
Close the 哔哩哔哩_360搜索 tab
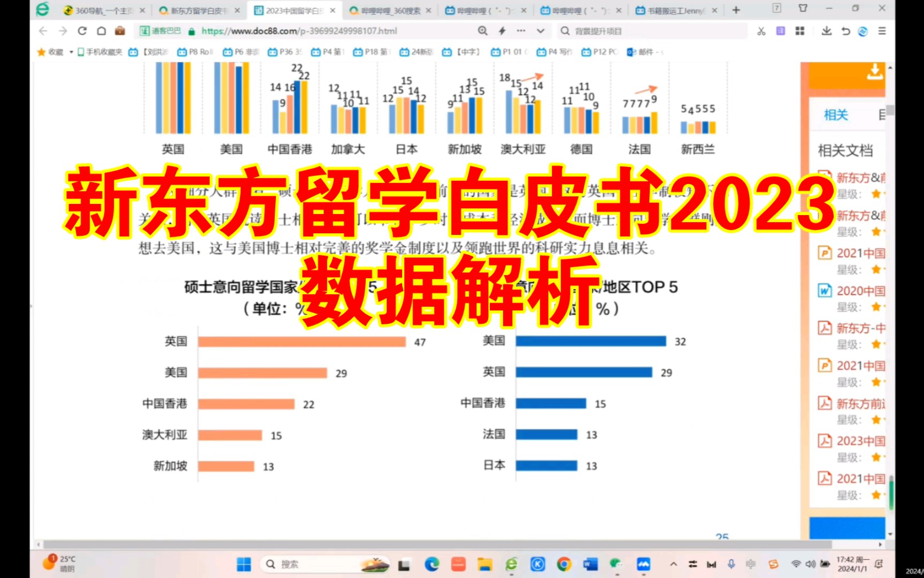click(x=428, y=11)
